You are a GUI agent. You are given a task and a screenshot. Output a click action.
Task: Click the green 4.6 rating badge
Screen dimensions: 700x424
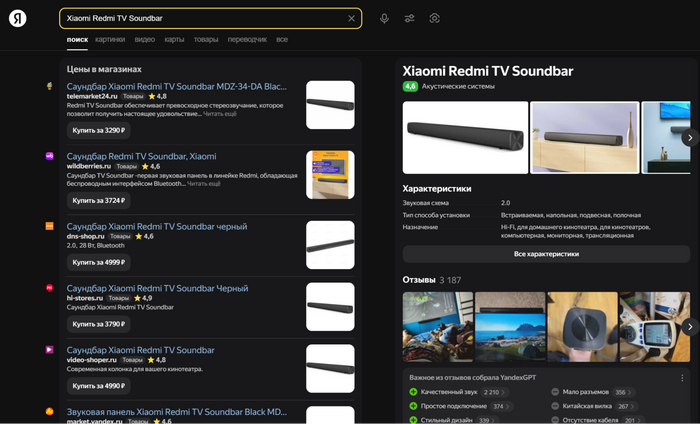coord(410,87)
